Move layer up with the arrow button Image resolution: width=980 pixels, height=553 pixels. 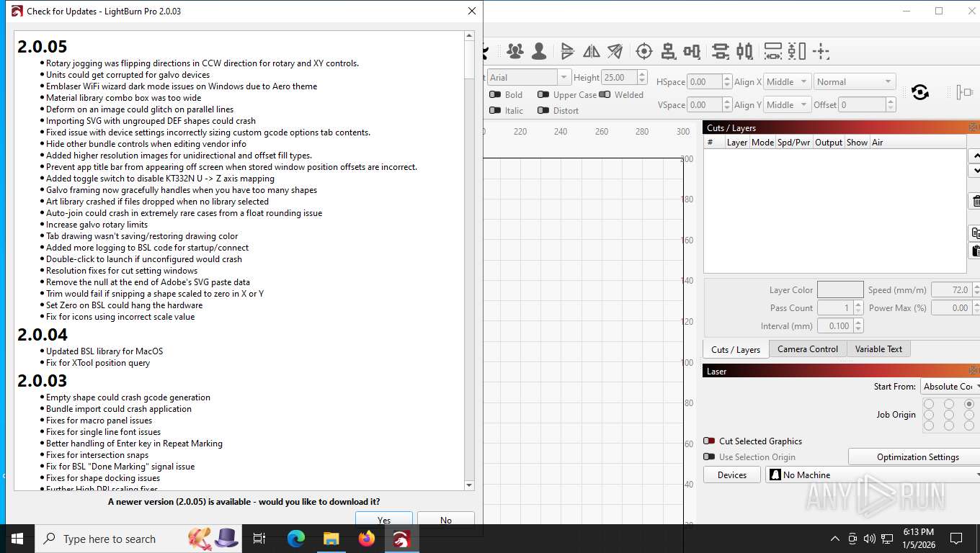pos(975,156)
